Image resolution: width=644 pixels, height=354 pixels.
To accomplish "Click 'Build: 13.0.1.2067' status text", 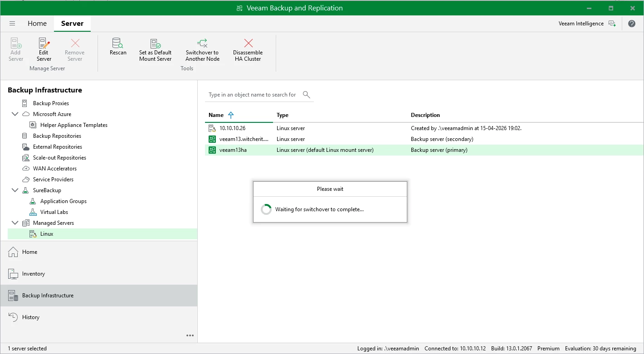I will [512, 349].
